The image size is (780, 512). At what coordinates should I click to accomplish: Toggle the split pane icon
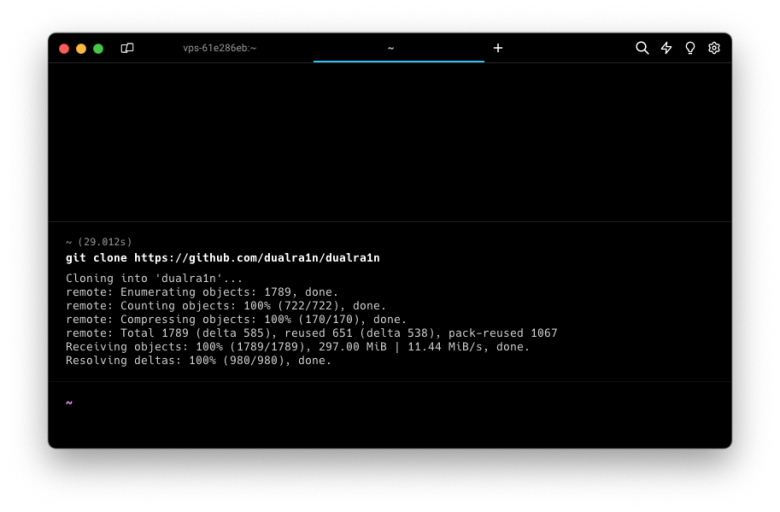(x=127, y=48)
